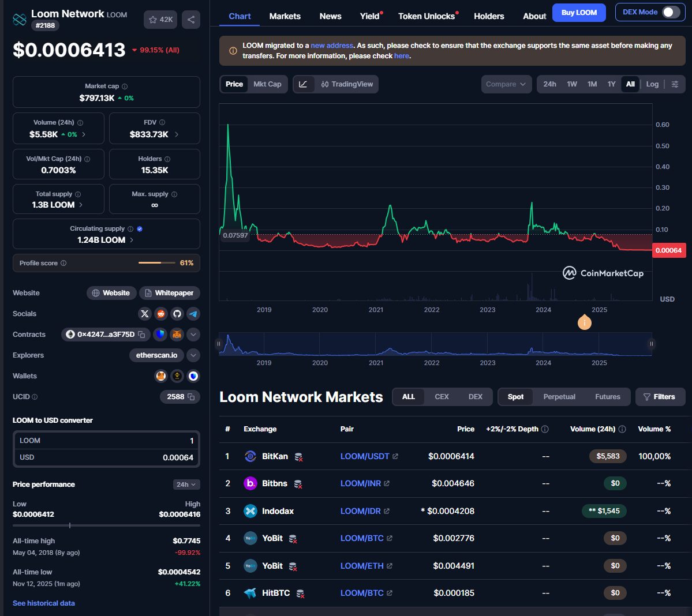Switch to the Markets tab
Image resolution: width=692 pixels, height=616 pixels.
click(285, 16)
